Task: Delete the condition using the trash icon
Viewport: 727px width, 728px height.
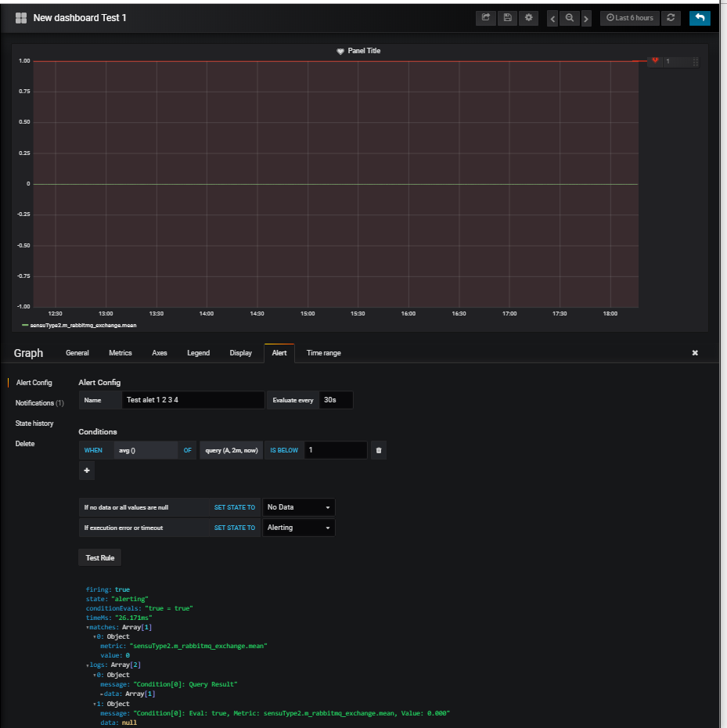Action: 379,449
